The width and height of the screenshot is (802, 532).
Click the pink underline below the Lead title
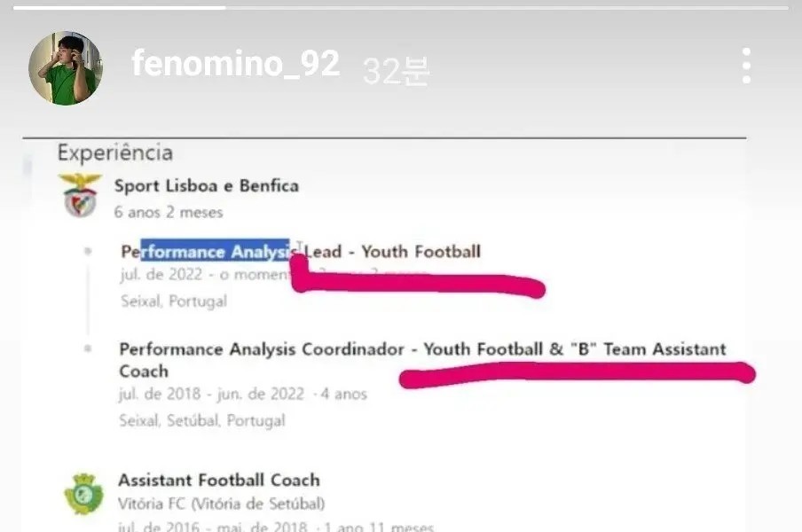point(417,285)
